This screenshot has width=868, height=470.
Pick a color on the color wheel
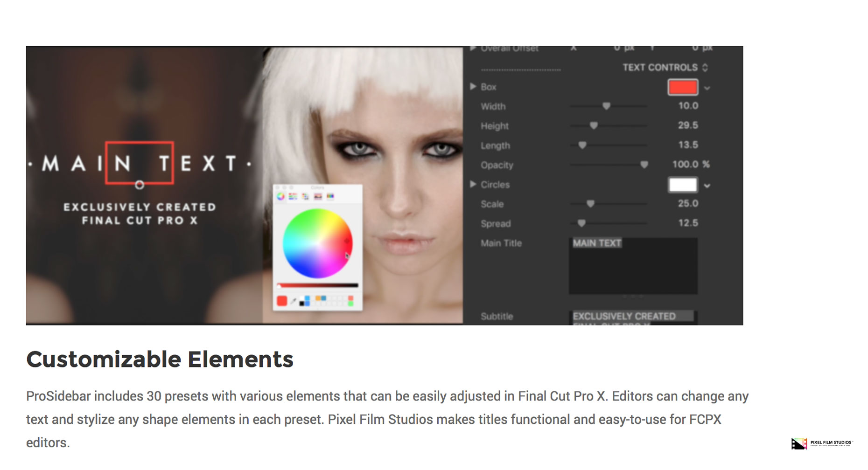[317, 243]
